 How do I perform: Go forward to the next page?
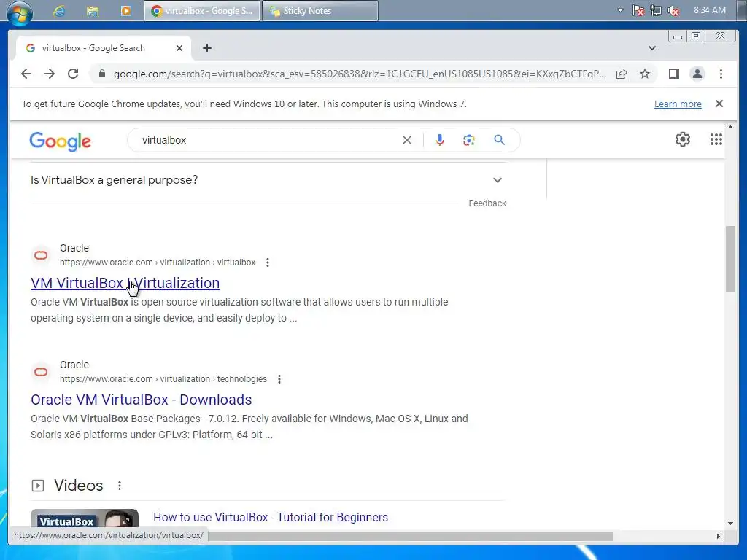click(50, 74)
